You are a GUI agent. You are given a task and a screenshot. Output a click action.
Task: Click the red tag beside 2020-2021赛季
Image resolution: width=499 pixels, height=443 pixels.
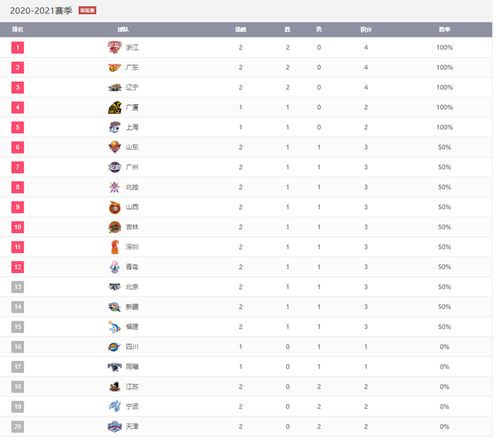tap(87, 10)
